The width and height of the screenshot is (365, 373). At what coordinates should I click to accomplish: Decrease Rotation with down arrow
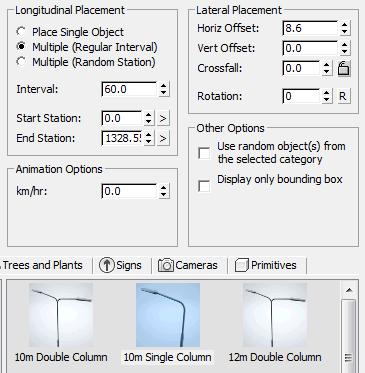pyautogui.click(x=327, y=100)
